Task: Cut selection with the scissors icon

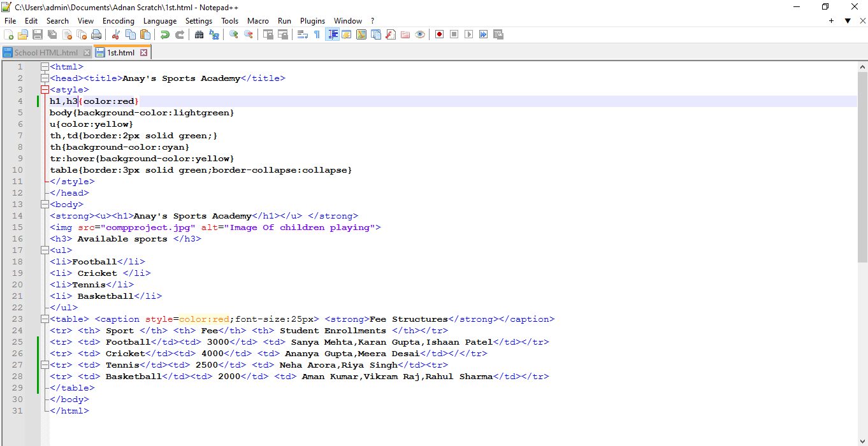Action: pyautogui.click(x=116, y=34)
